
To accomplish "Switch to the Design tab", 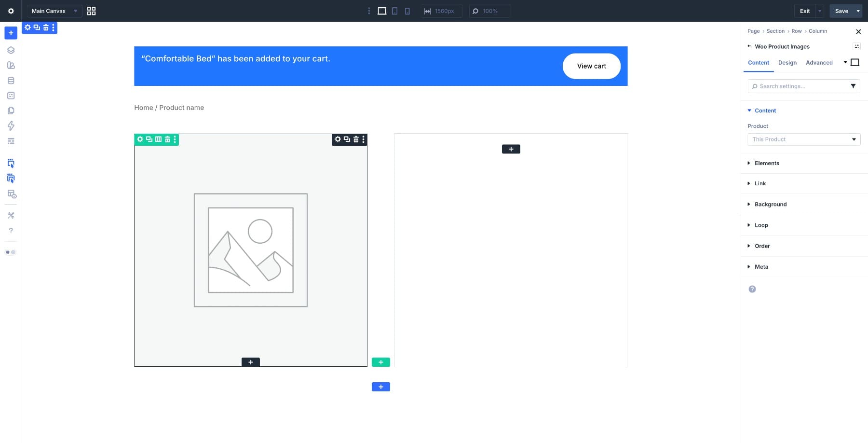I will (x=787, y=63).
